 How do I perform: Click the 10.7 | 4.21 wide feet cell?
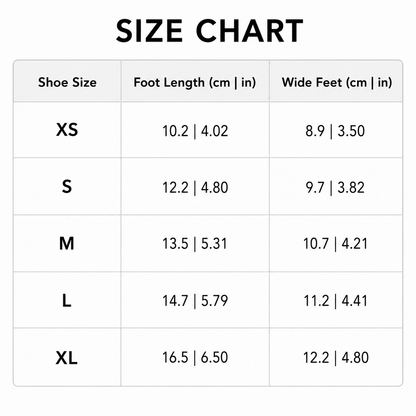point(335,244)
